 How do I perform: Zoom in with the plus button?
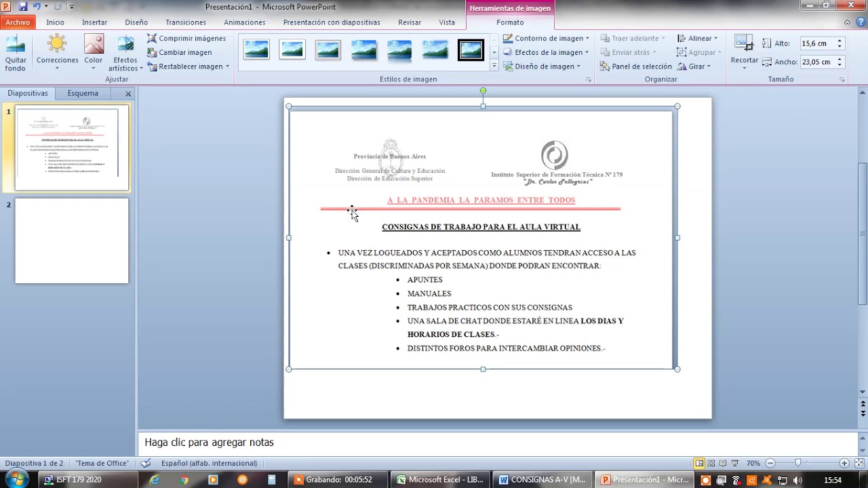click(844, 463)
